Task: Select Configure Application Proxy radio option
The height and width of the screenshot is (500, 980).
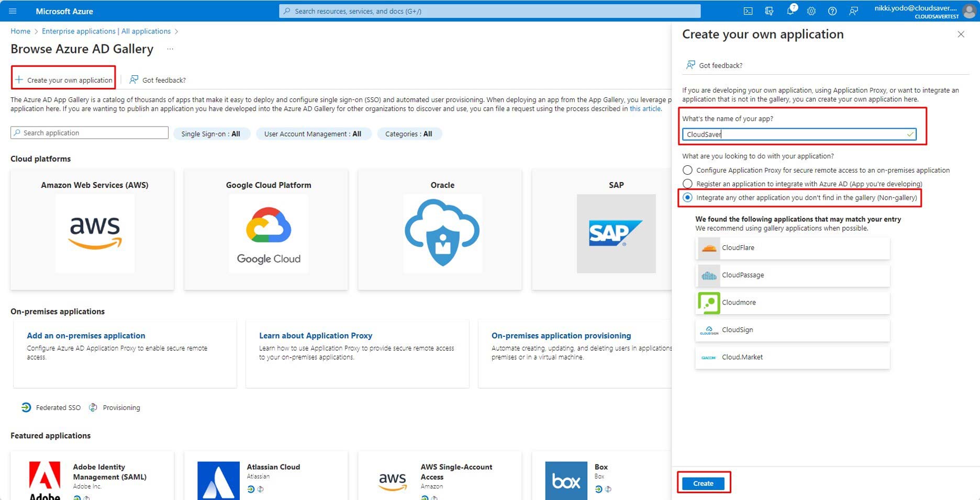Action: pos(687,170)
